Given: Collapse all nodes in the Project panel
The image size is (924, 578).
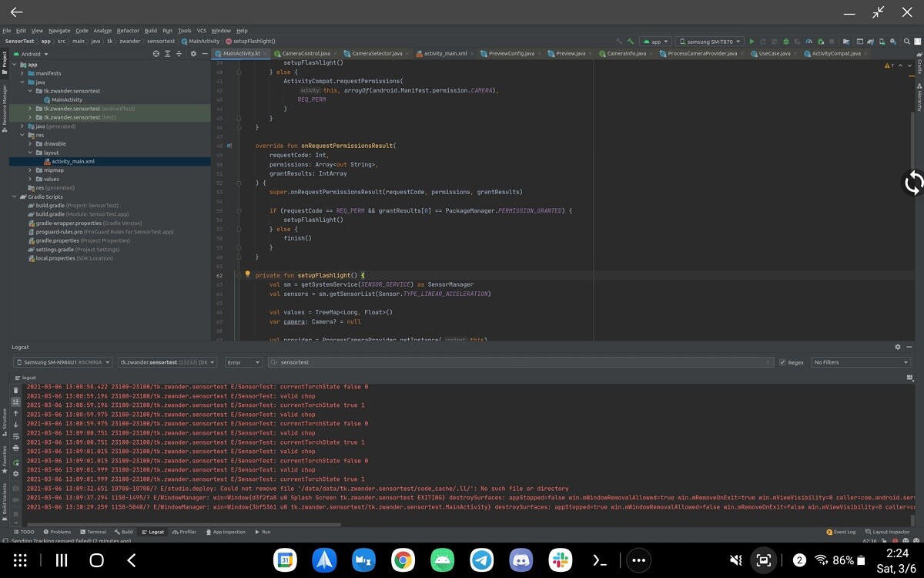Looking at the screenshot, I should (179, 54).
